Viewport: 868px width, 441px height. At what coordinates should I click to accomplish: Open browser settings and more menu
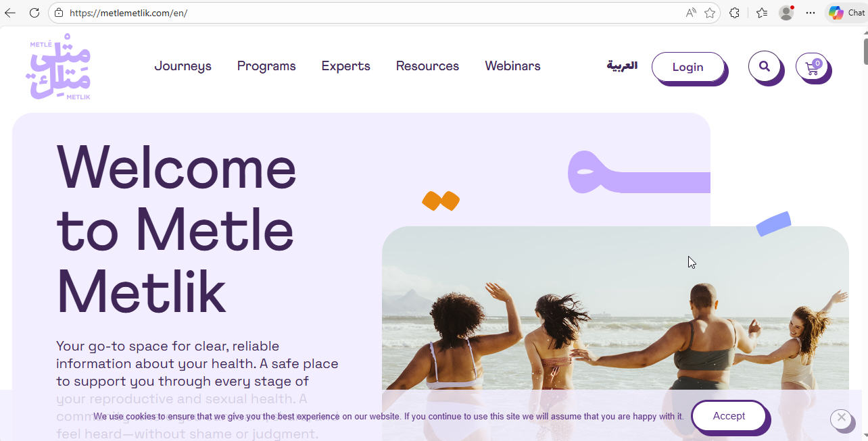click(x=811, y=13)
